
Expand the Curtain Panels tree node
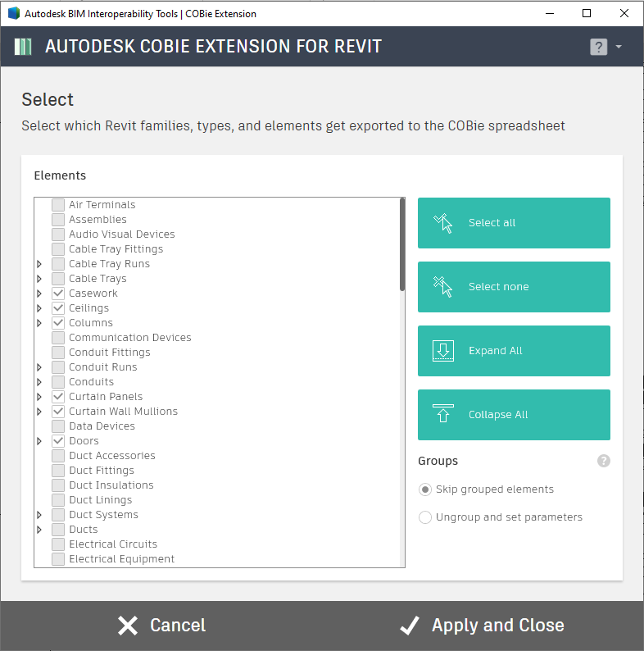[x=39, y=397]
